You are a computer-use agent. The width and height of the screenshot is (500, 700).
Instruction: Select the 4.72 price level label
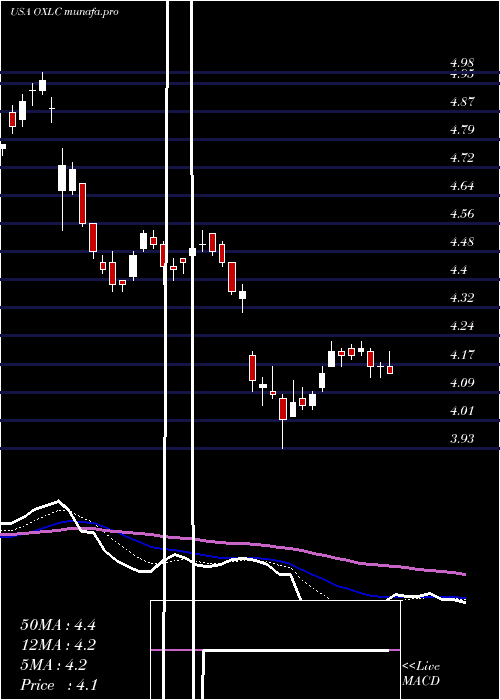pyautogui.click(x=462, y=158)
